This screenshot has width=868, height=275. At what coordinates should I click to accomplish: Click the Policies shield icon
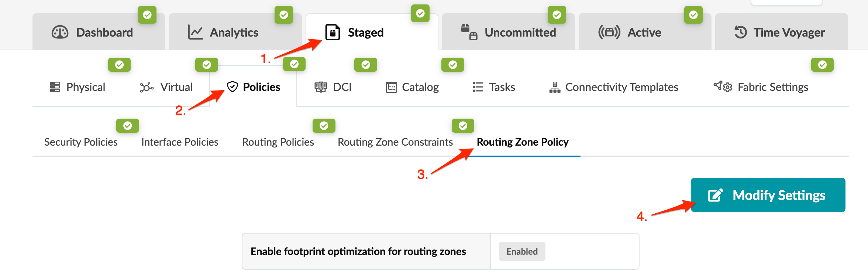(232, 87)
